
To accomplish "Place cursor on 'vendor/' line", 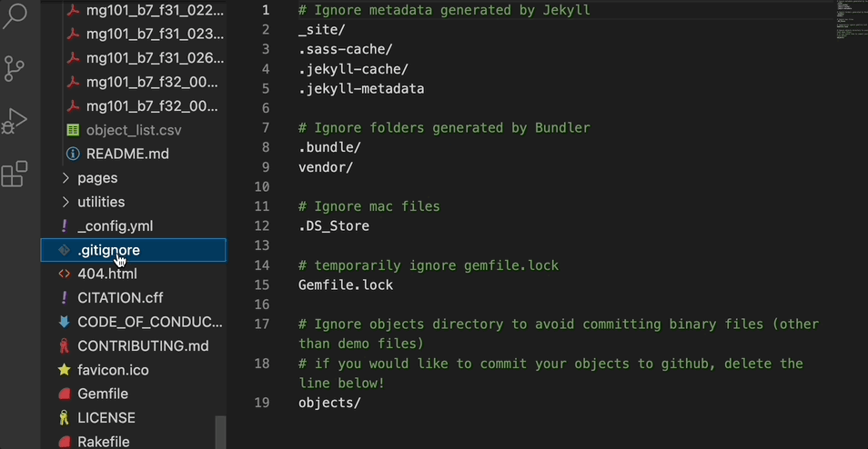I will (326, 167).
